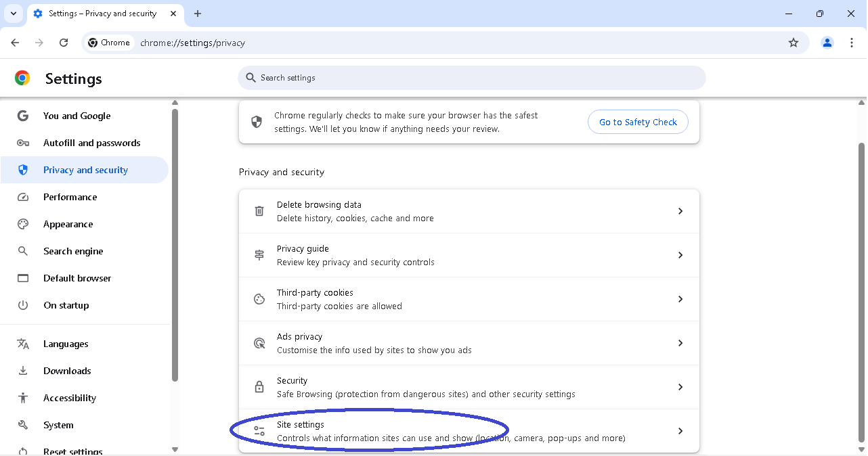Click the cookie icon for Third-party cookies
Viewport: 868px width, 456px height.
(259, 299)
